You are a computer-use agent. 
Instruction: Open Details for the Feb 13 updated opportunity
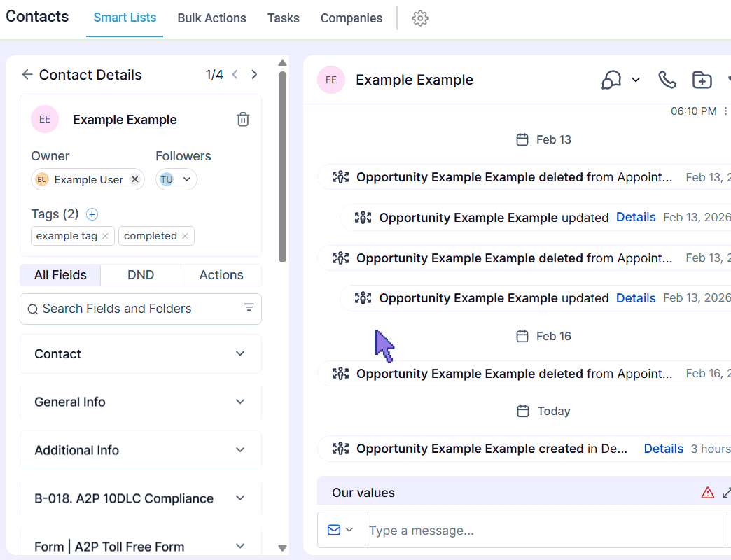pos(636,217)
